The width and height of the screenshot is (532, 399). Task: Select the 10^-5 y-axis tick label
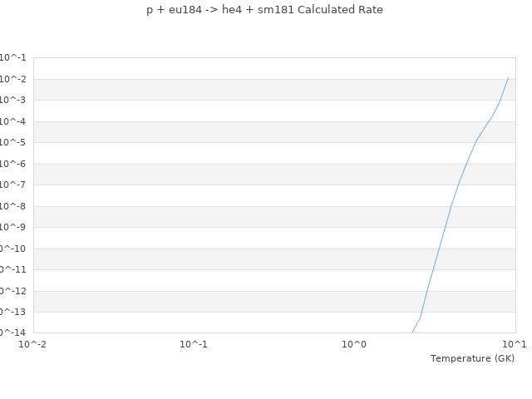[x=12, y=142]
